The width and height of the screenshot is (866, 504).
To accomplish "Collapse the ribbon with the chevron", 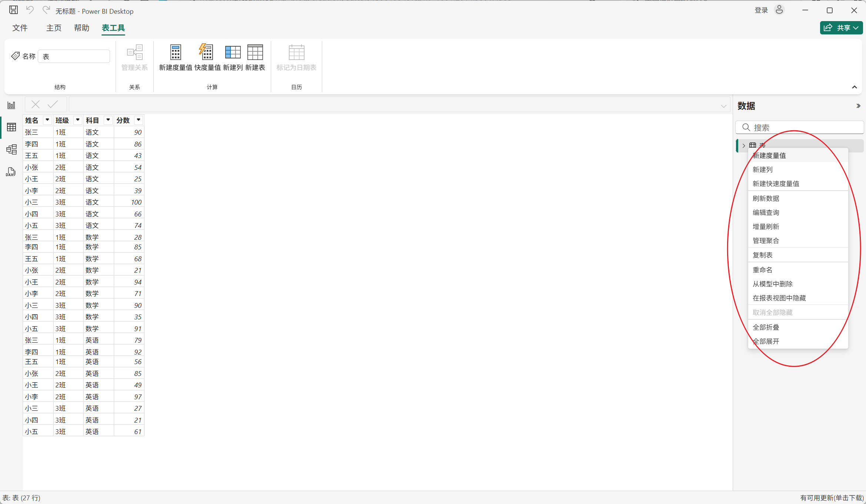I will (x=854, y=87).
